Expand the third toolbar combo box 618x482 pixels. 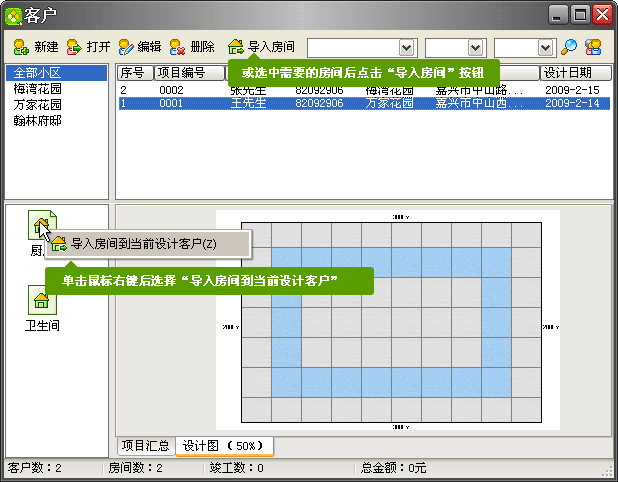(x=545, y=47)
